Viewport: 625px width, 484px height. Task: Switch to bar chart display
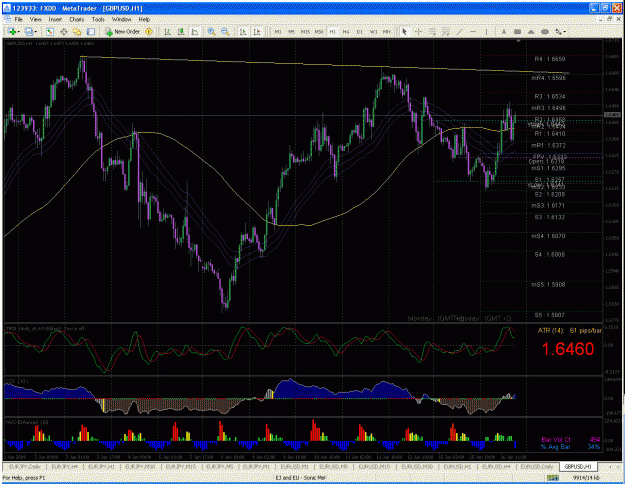(x=167, y=31)
